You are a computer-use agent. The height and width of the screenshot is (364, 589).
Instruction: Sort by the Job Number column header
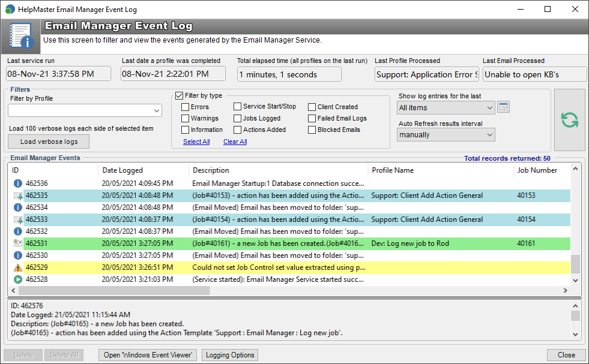542,170
